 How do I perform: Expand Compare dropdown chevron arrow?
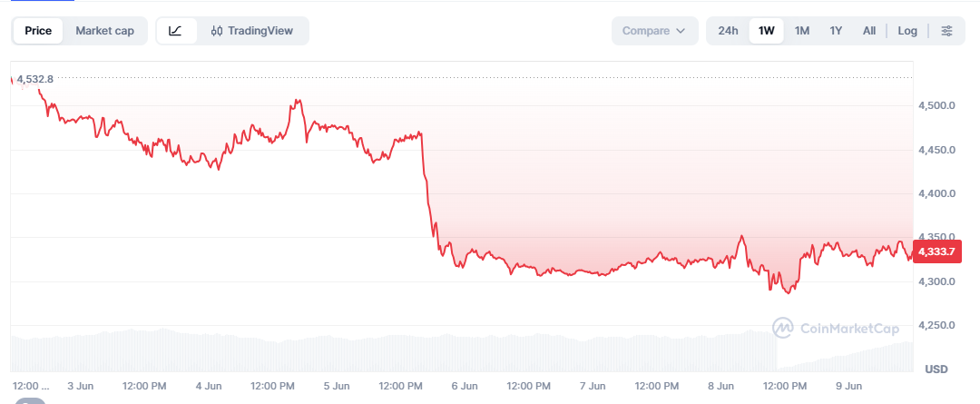point(681,31)
